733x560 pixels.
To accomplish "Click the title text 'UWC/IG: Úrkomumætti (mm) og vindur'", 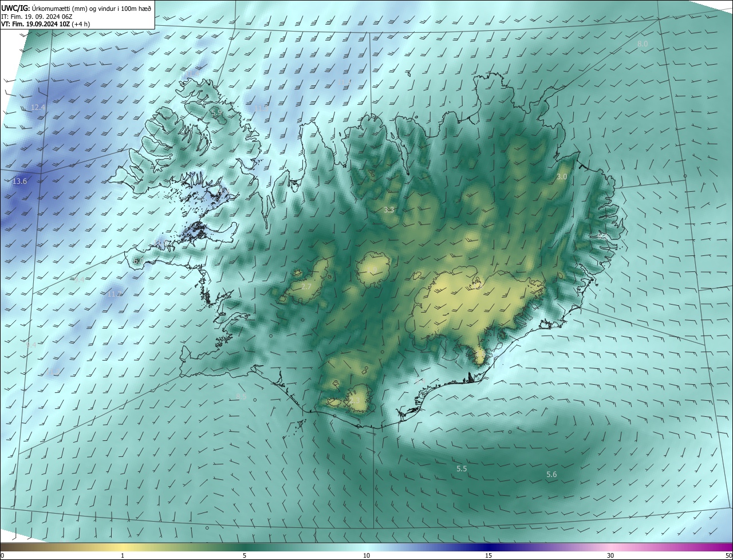I will point(76,7).
